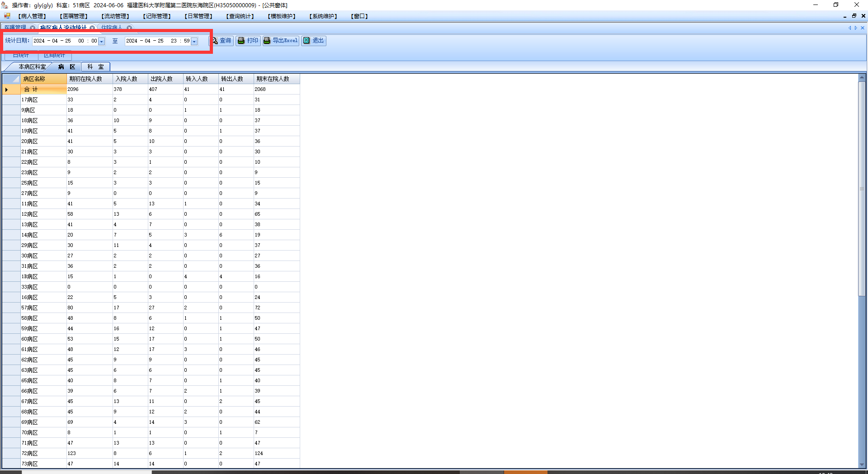Select the 20病区 row
This screenshot has width=868, height=474.
(151, 142)
